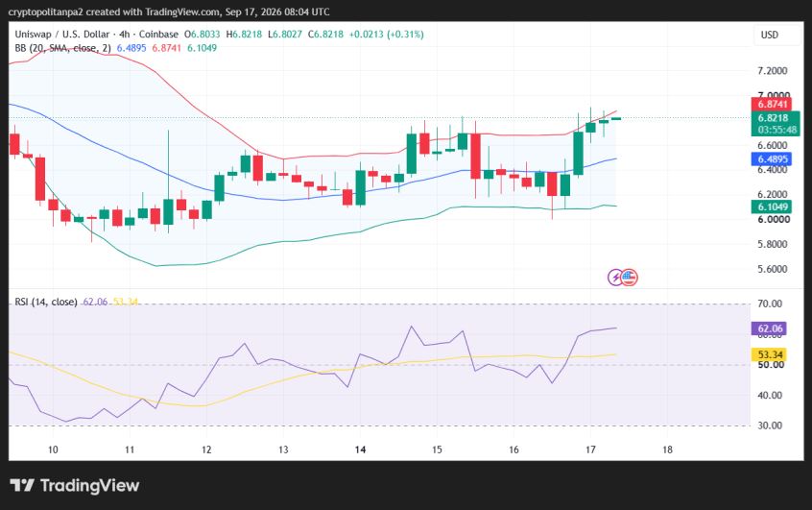Click the +0.0213 (+0.31%) change value

pyautogui.click(x=386, y=35)
